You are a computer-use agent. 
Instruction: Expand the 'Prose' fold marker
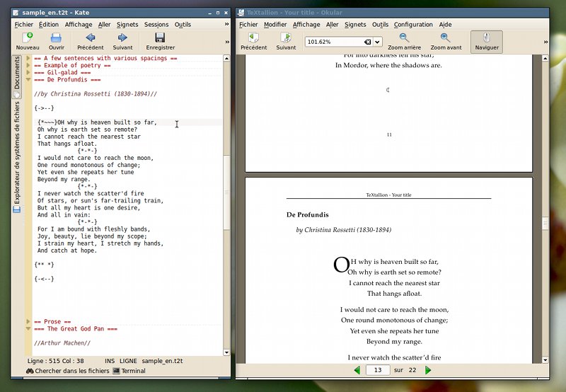click(28, 321)
